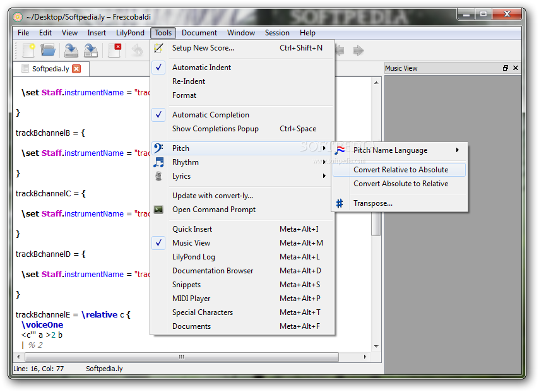
Task: Click the Rhythm music notes icon
Action: 158,162
